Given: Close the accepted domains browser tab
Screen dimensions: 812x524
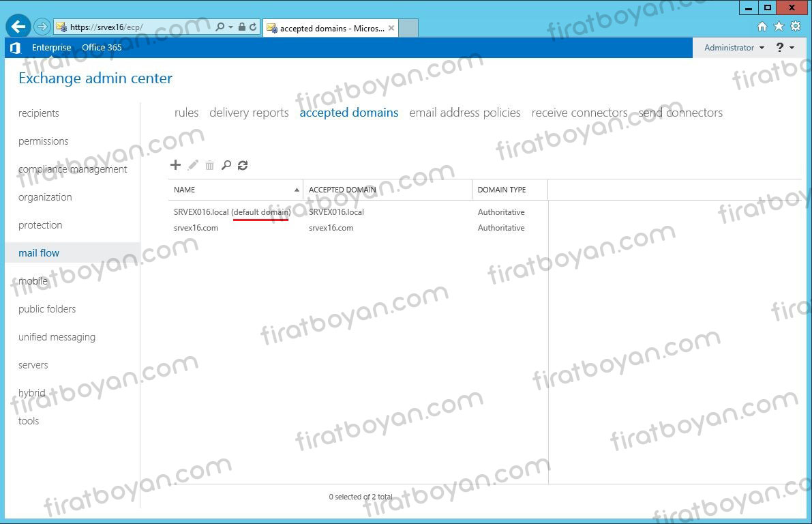Looking at the screenshot, I should point(391,28).
